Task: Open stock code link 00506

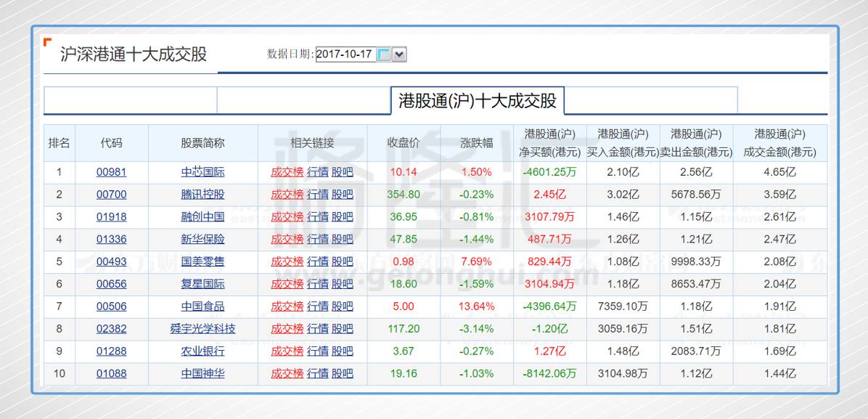Action: [x=111, y=306]
